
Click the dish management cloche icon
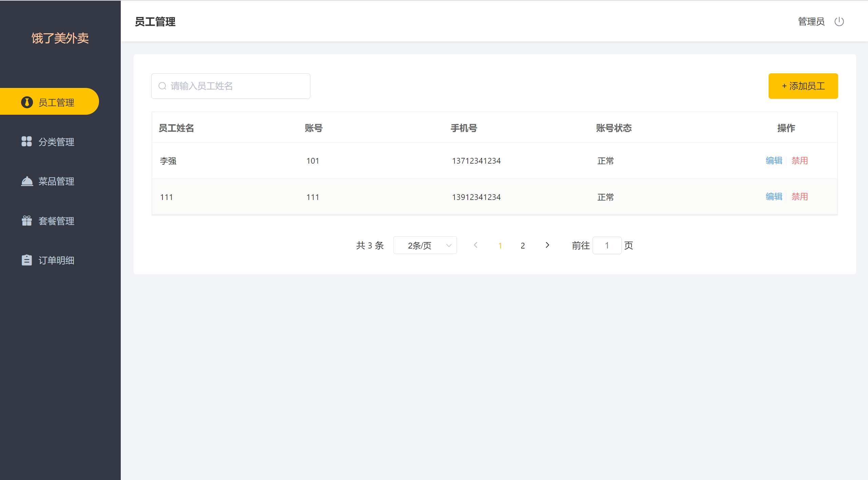(27, 181)
